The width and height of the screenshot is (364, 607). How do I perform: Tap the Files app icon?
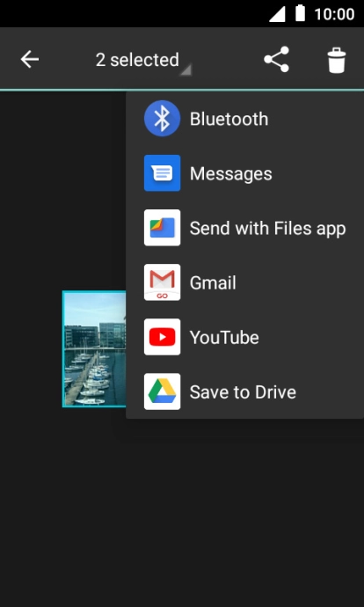tap(162, 228)
